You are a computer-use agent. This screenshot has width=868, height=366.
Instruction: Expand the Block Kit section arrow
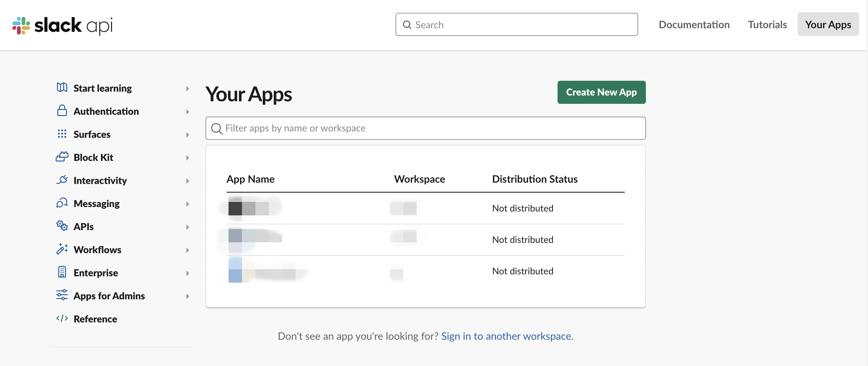point(188,158)
